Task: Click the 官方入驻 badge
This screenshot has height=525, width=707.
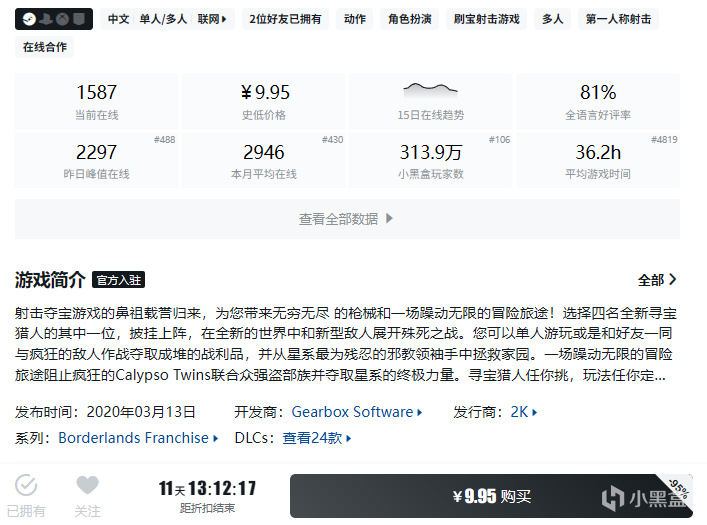Action: point(119,280)
